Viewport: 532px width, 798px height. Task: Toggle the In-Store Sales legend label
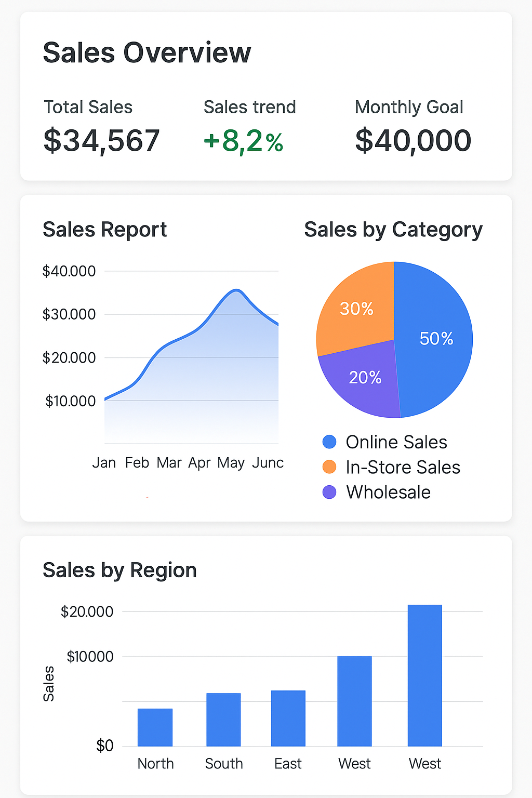(x=403, y=467)
